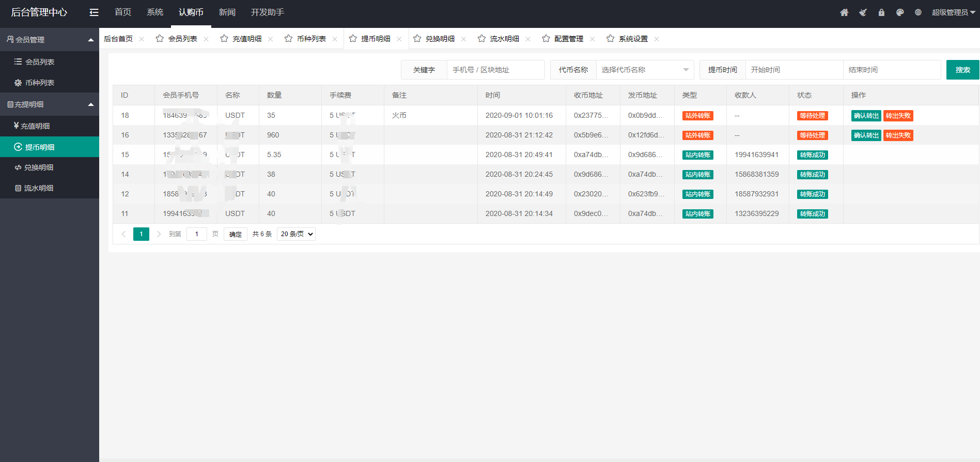Screen dimensions: 980x462
Task: Click the green 搜索 button
Action: tap(962, 70)
